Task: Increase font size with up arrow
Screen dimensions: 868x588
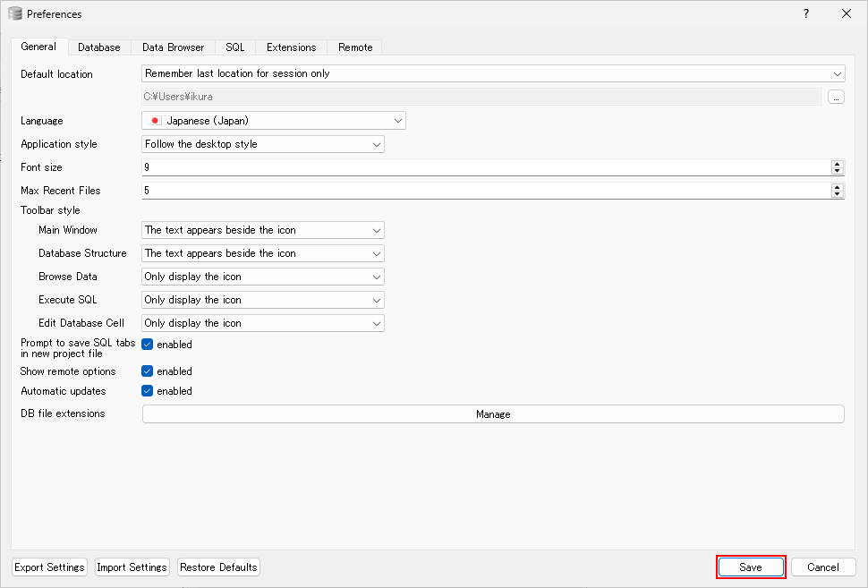Action: [838, 164]
